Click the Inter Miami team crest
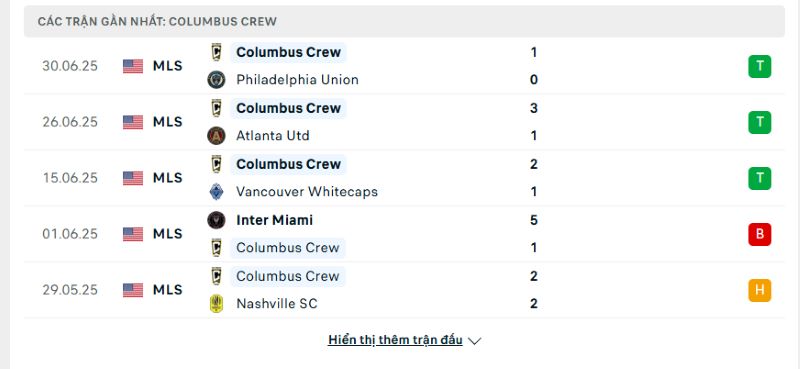800x369 pixels. (x=216, y=220)
